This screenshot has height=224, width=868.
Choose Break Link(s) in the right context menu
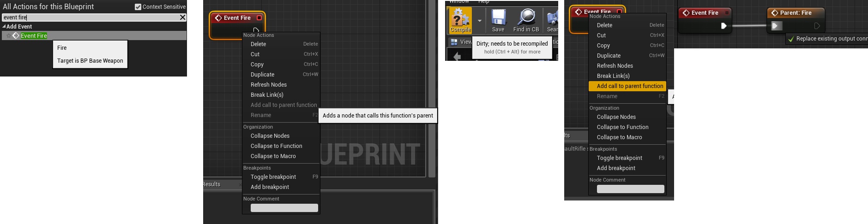pos(627,76)
